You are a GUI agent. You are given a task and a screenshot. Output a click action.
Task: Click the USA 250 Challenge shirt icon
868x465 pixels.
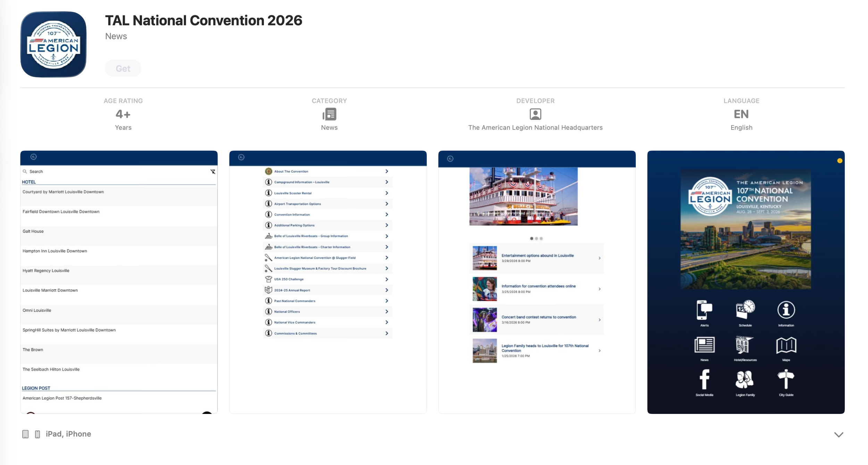pos(268,279)
